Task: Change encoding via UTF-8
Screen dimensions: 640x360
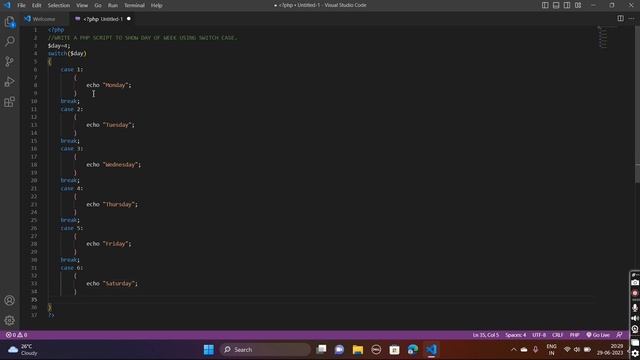Action: click(x=539, y=335)
